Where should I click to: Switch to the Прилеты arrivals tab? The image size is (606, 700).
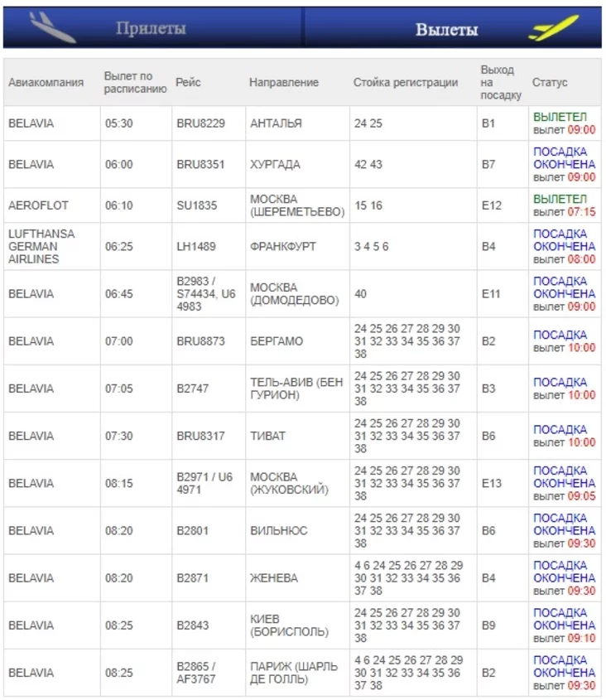coord(151,28)
